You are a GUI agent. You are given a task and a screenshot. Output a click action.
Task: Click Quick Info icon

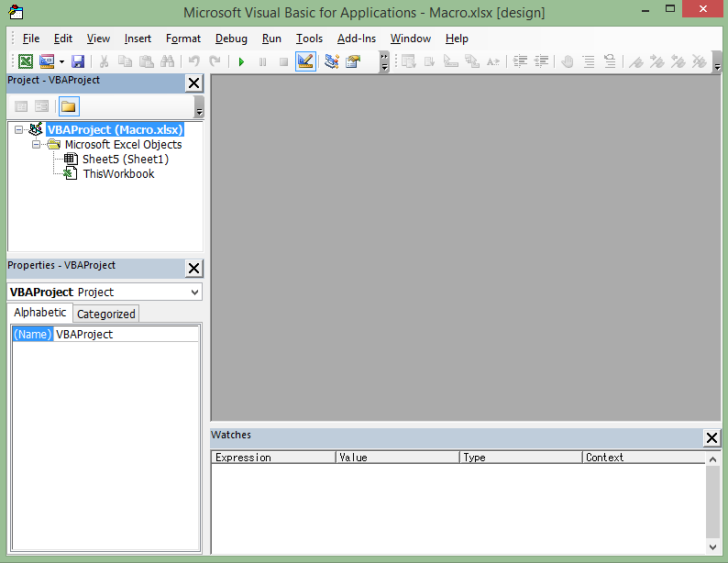point(451,61)
